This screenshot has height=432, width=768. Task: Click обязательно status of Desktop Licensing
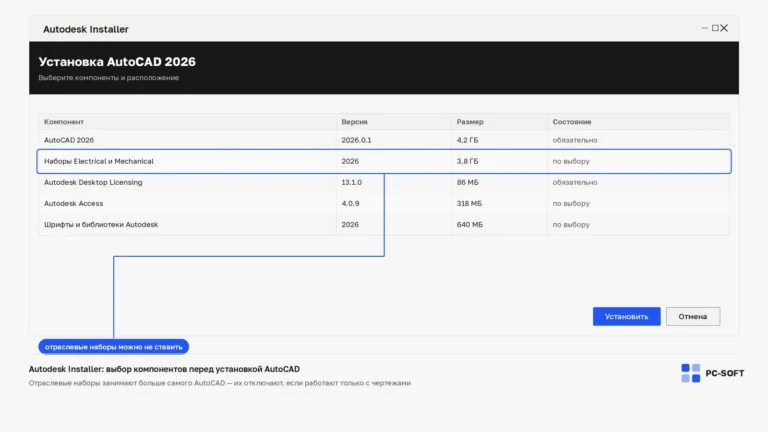[x=575, y=182]
